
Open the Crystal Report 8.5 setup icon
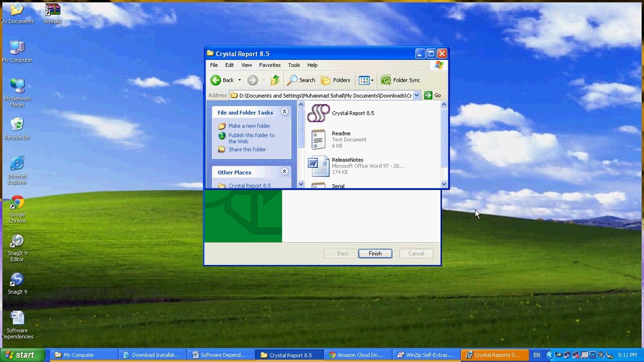tap(318, 113)
